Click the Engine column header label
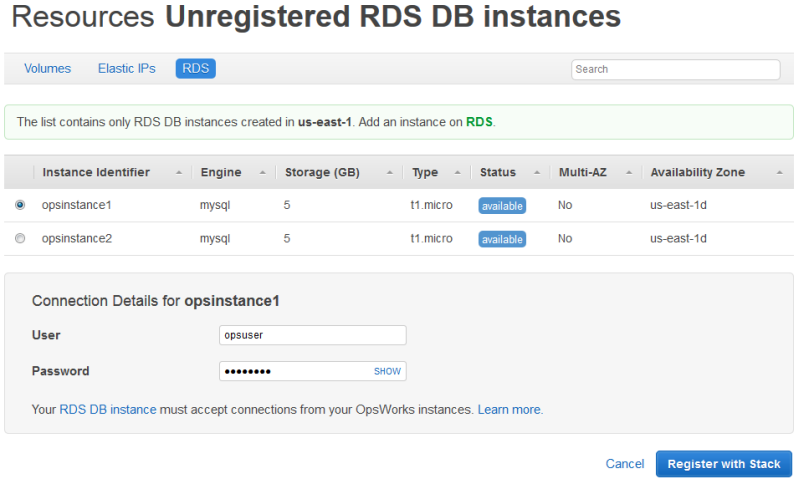Screen dimensions: 800x482 pos(221,172)
